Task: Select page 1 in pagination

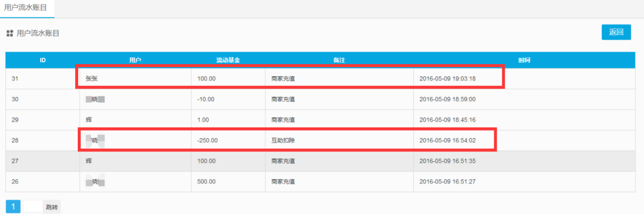Action: [13, 206]
